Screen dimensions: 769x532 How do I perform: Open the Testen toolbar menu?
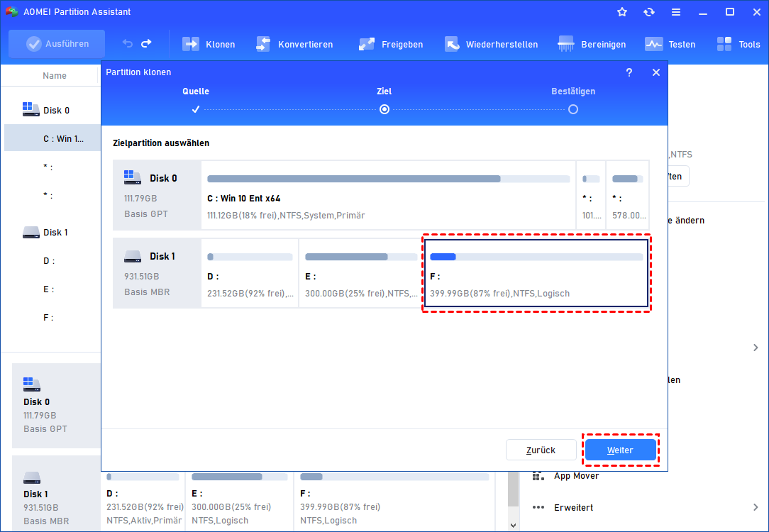tap(670, 44)
